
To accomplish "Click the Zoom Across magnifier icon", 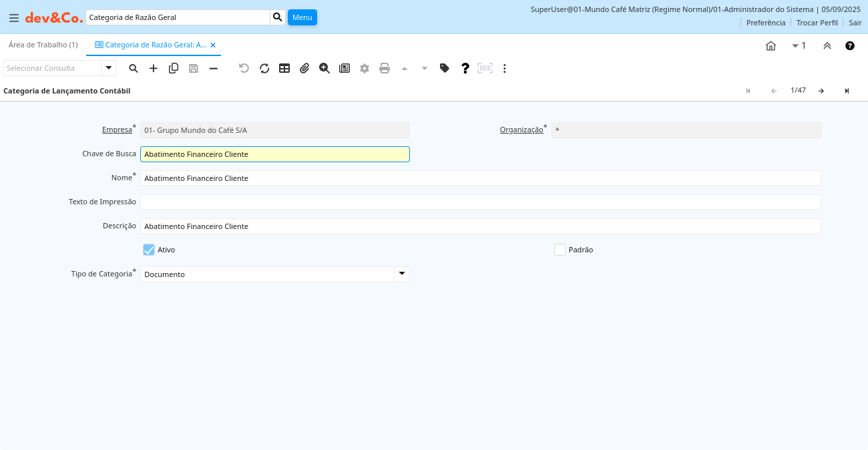I will [324, 68].
